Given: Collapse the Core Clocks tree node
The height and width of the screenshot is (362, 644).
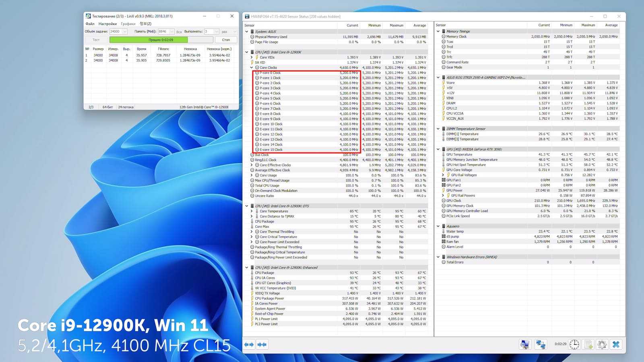Looking at the screenshot, I should coord(252,68).
